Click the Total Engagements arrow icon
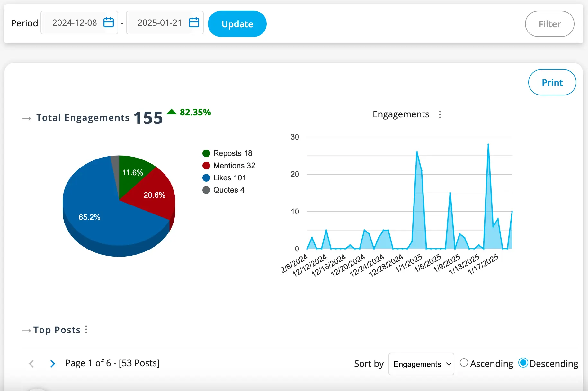This screenshot has height=391, width=588. coord(27,118)
